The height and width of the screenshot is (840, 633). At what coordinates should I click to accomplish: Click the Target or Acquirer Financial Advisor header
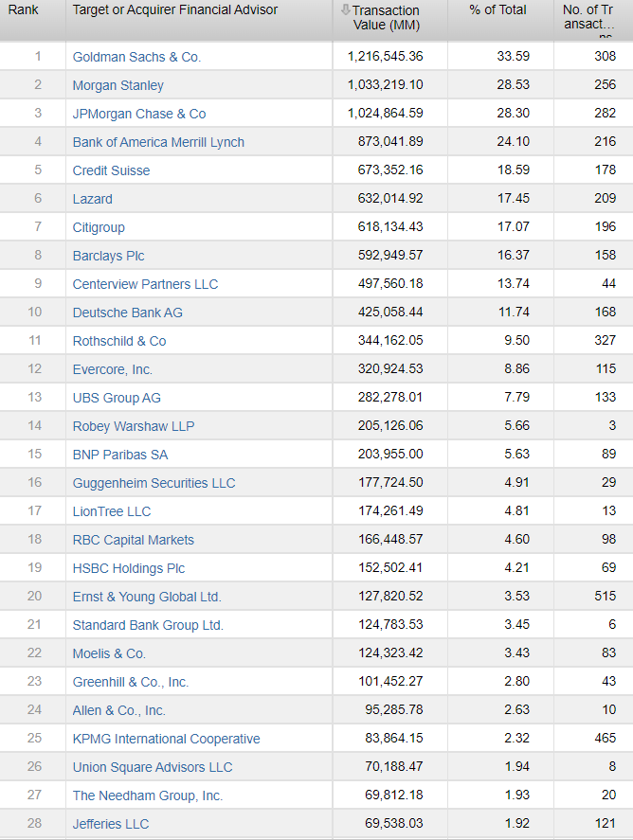click(175, 9)
